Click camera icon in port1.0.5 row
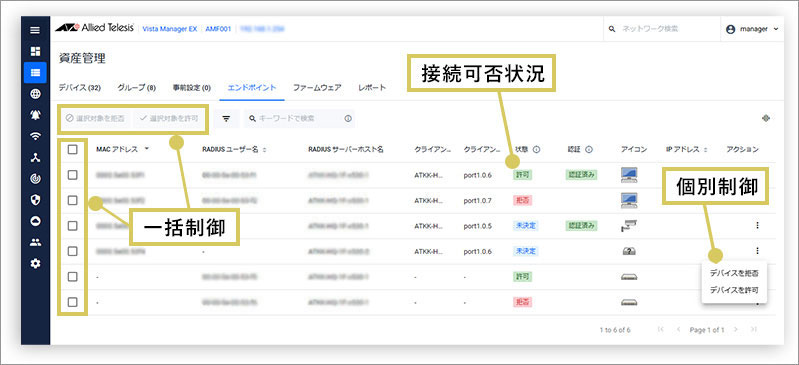799x365 pixels. pyautogui.click(x=629, y=226)
